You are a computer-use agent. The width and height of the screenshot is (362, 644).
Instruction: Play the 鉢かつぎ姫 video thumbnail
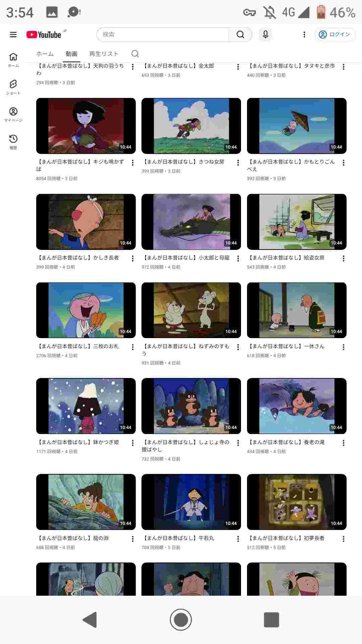coord(86,406)
